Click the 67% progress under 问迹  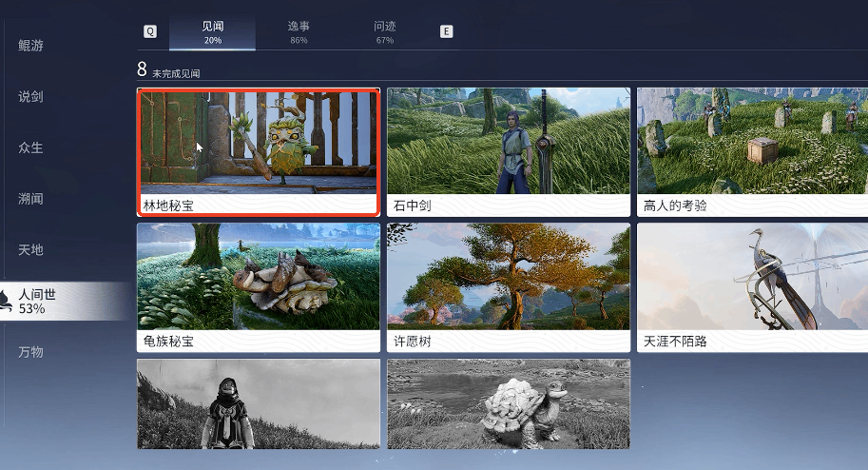pos(385,41)
